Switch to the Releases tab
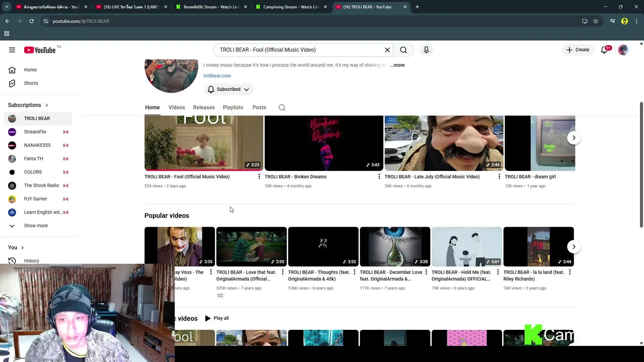 pos(204,107)
